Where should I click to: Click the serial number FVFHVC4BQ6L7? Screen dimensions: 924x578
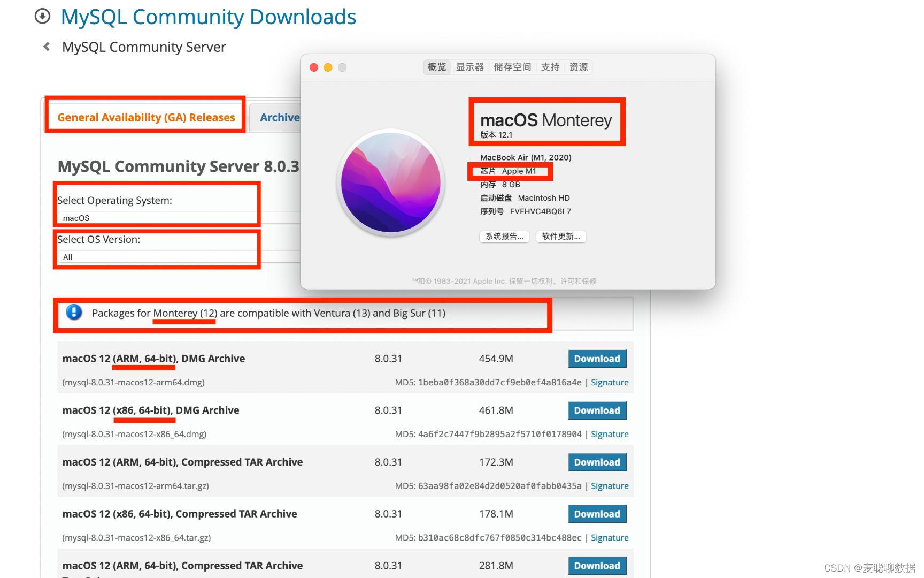click(541, 211)
